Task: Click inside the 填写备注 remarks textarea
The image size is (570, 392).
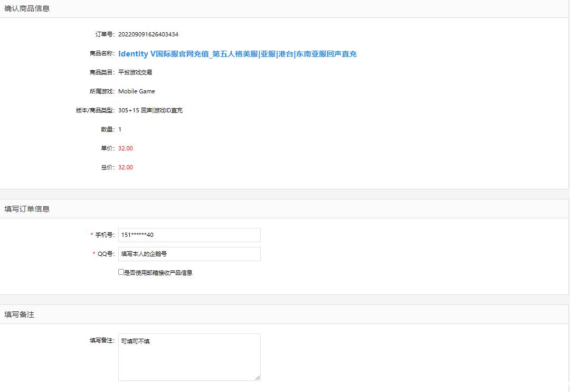Action: (x=189, y=357)
